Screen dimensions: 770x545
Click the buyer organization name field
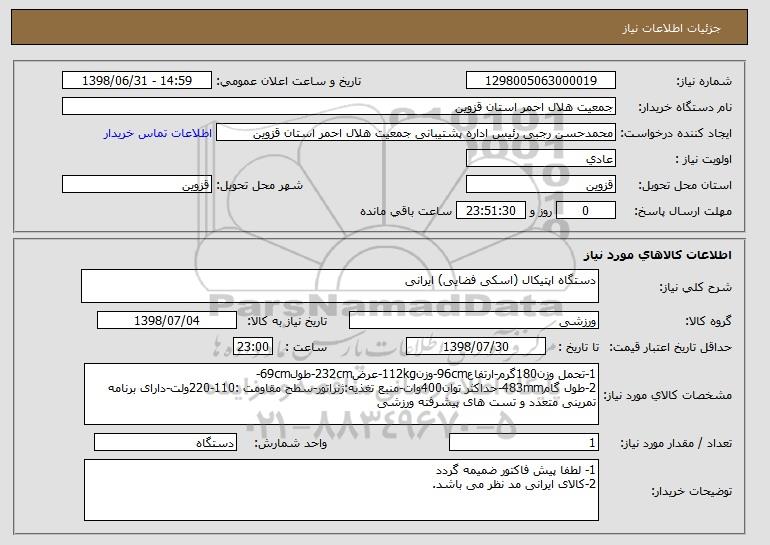click(x=339, y=107)
